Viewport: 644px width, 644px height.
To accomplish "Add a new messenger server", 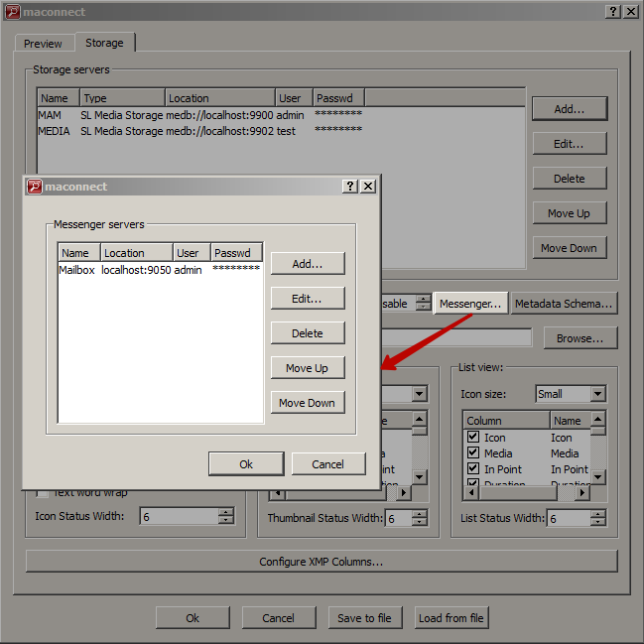I will [308, 264].
